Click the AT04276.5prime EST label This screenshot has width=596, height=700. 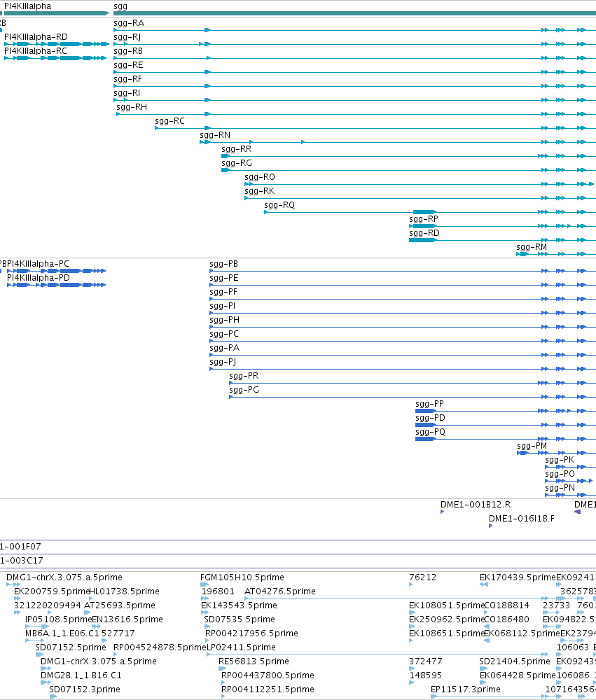pyautogui.click(x=280, y=591)
